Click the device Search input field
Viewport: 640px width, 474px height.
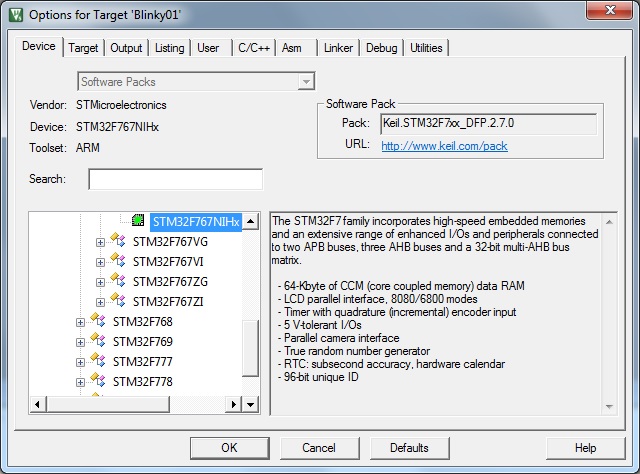coord(176,179)
